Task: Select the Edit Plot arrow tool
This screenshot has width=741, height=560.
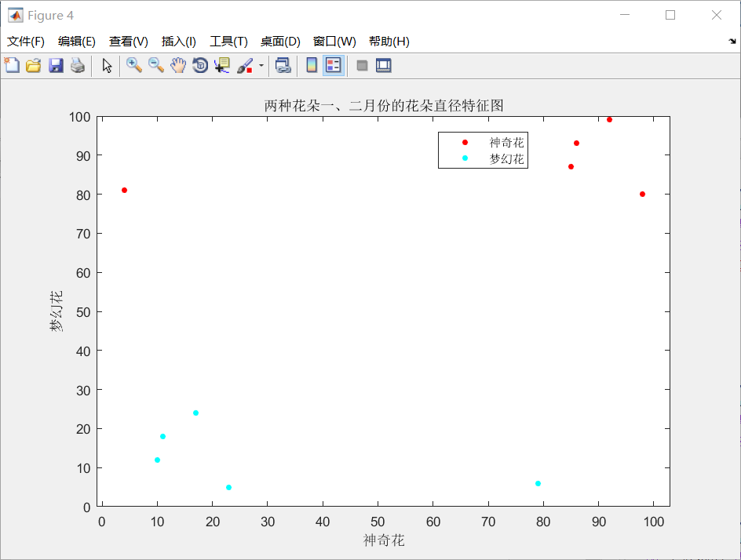Action: coord(106,66)
